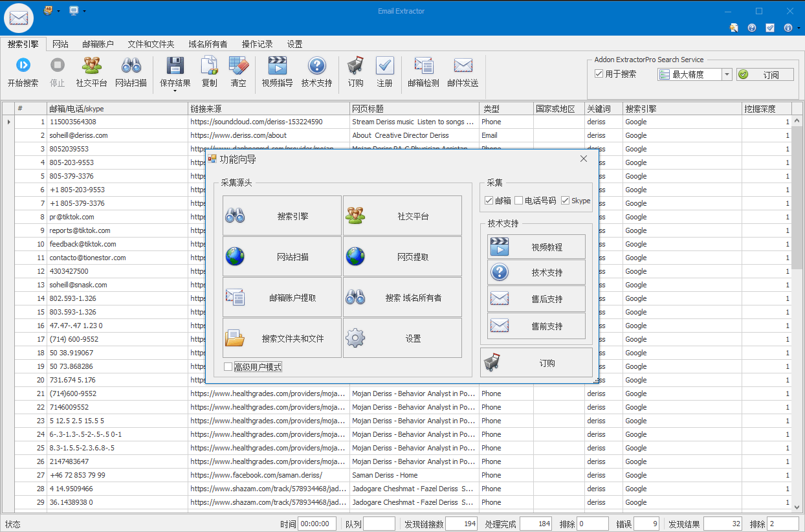The width and height of the screenshot is (805, 532).
Task: Close the 功能向导 dialog
Action: coord(584,159)
